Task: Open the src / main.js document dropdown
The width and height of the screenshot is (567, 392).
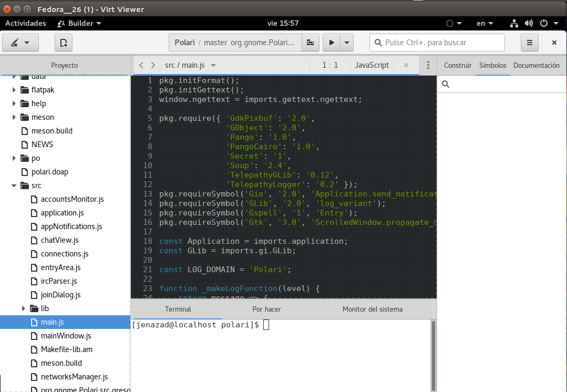Action: coord(190,65)
